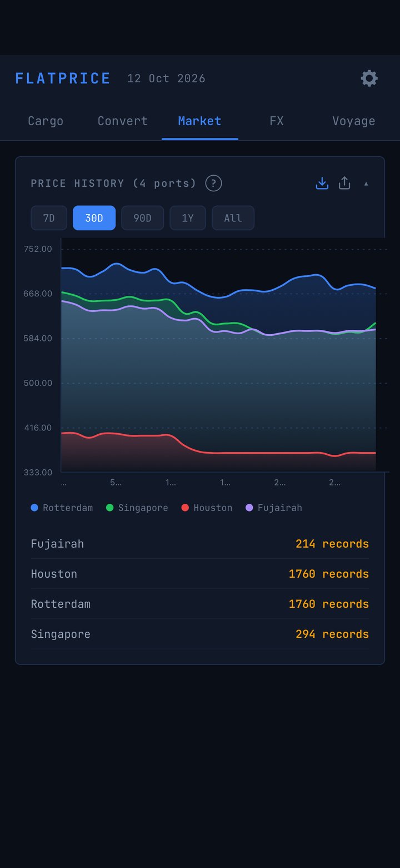The width and height of the screenshot is (400, 868).
Task: Download price history data
Action: (322, 183)
